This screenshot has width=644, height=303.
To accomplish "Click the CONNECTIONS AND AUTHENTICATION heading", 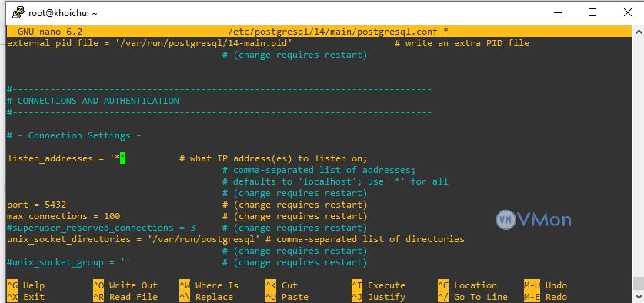I will pos(93,101).
